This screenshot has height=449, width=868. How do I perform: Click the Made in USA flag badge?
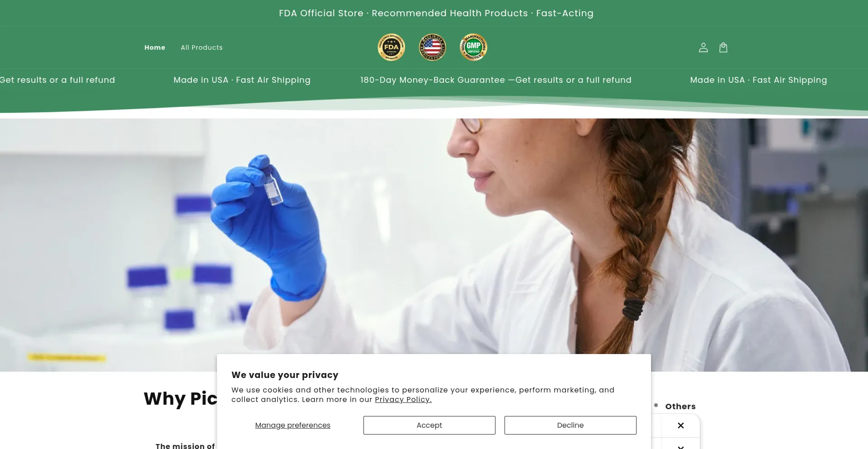tap(433, 47)
